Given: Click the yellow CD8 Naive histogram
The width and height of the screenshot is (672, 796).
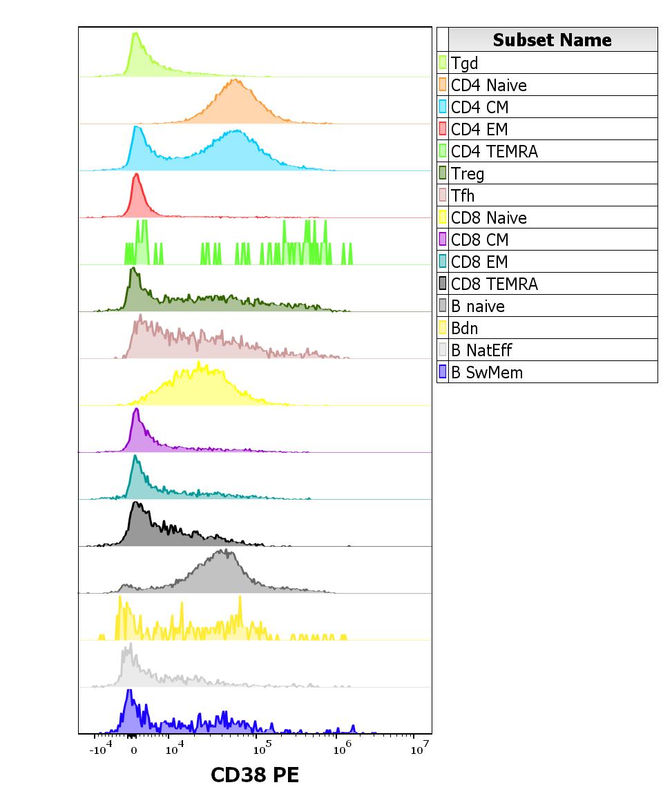Looking at the screenshot, I should [x=200, y=387].
